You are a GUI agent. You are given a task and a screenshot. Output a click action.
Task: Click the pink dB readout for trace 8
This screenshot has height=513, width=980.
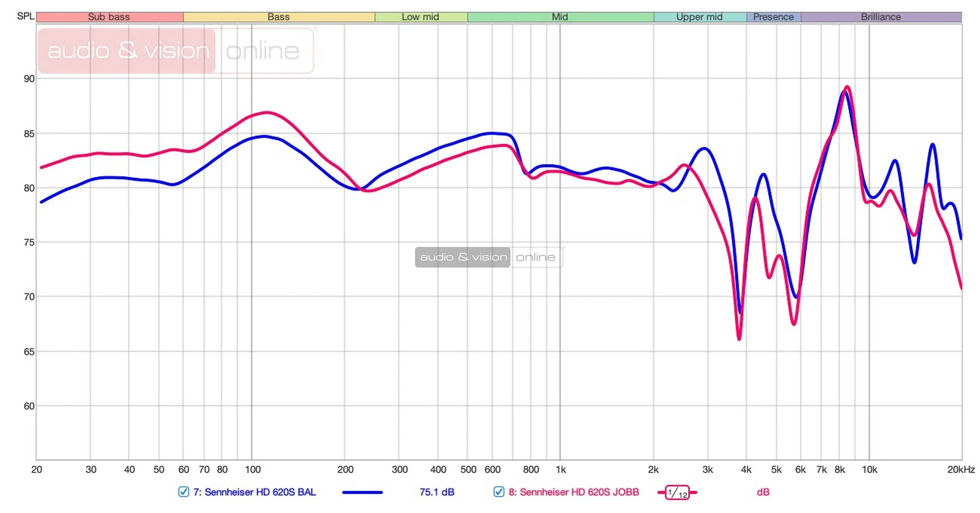(763, 492)
